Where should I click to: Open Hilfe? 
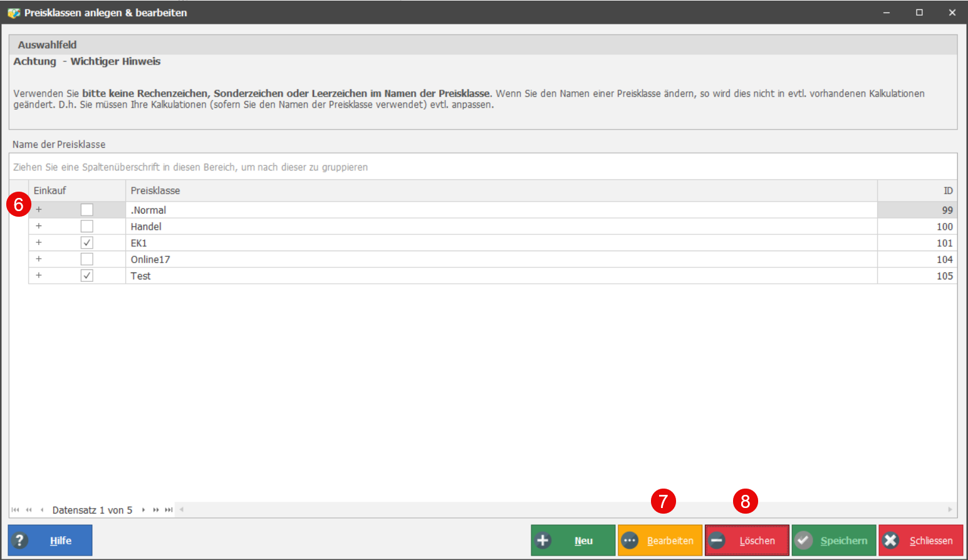point(50,540)
